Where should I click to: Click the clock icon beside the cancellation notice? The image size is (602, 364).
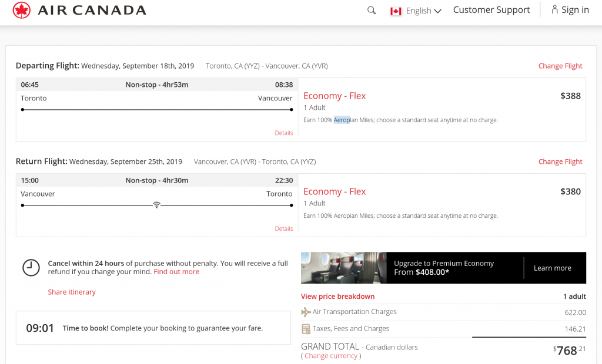point(31,267)
